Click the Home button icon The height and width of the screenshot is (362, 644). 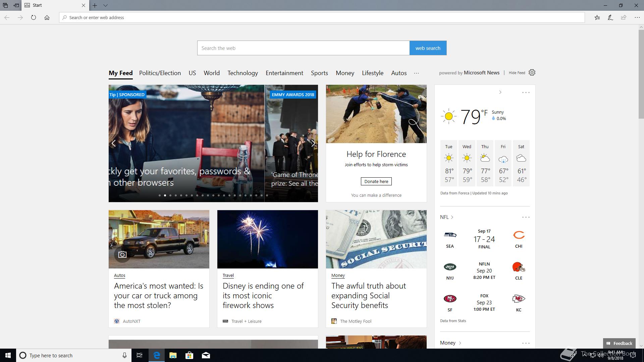point(47,17)
